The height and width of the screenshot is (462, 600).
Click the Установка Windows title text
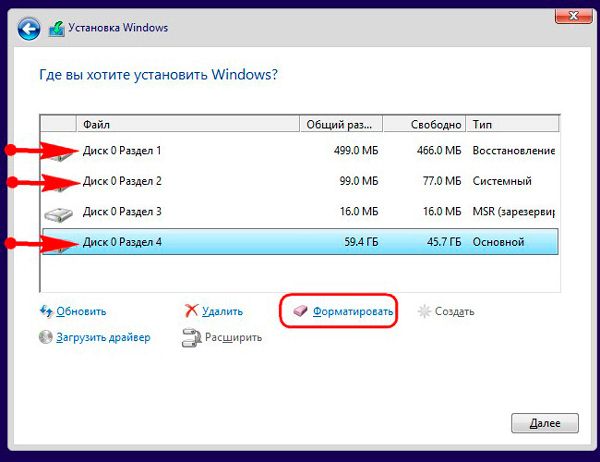tap(118, 28)
